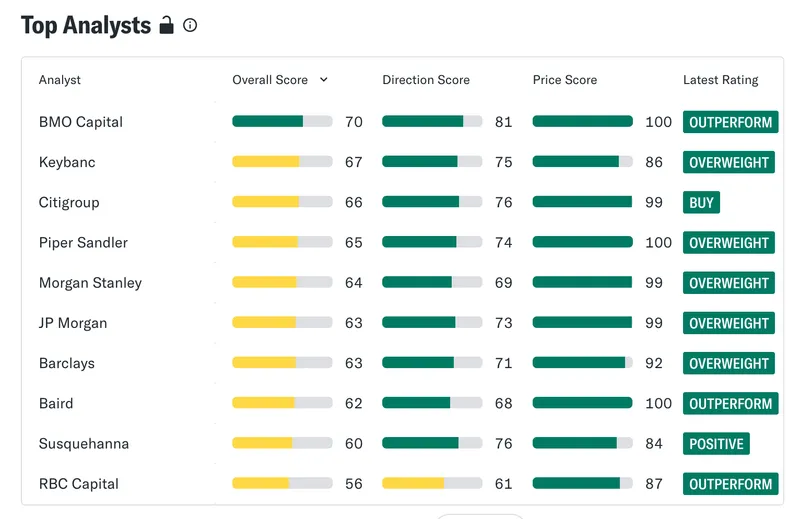Select the RBC Capital analyst name
Screen dimensions: 800x519
79,484
